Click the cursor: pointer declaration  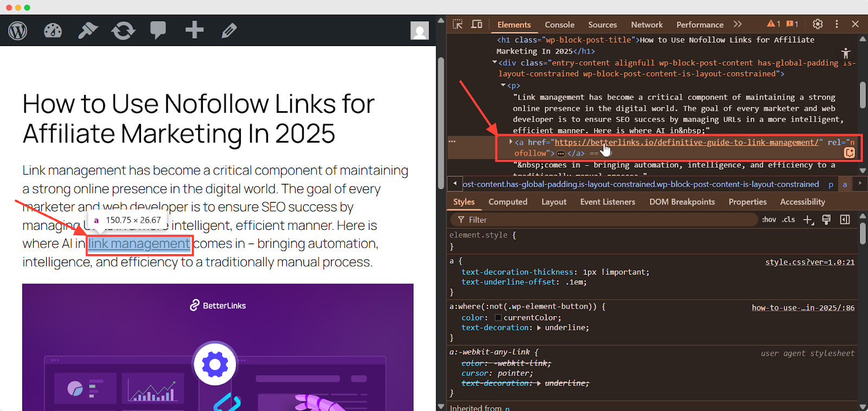(497, 373)
